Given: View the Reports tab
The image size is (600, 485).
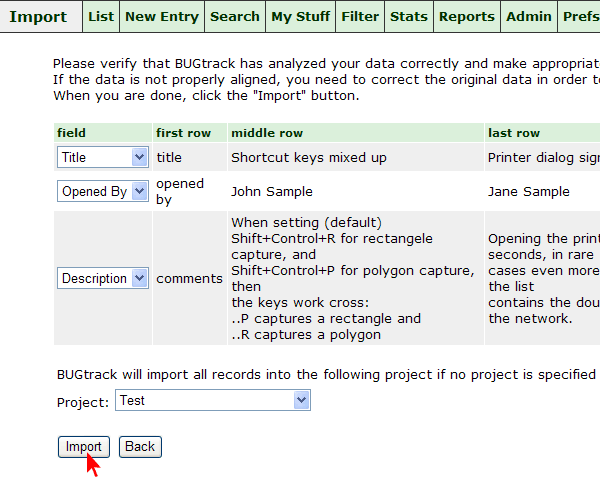Looking at the screenshot, I should click(467, 16).
